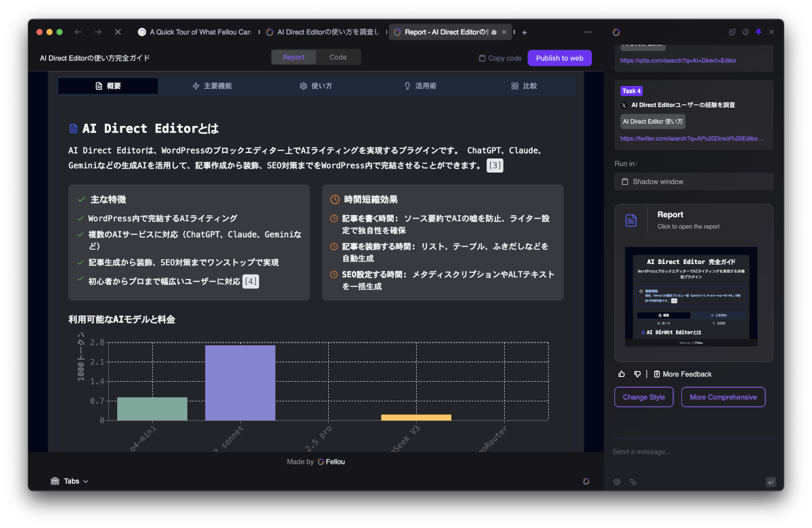Click the Made by Fellou link

point(316,462)
